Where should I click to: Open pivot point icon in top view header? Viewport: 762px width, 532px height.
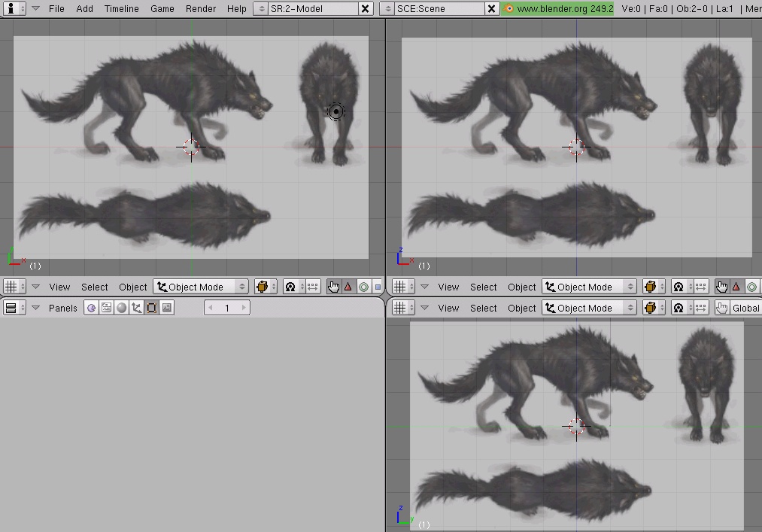click(293, 287)
